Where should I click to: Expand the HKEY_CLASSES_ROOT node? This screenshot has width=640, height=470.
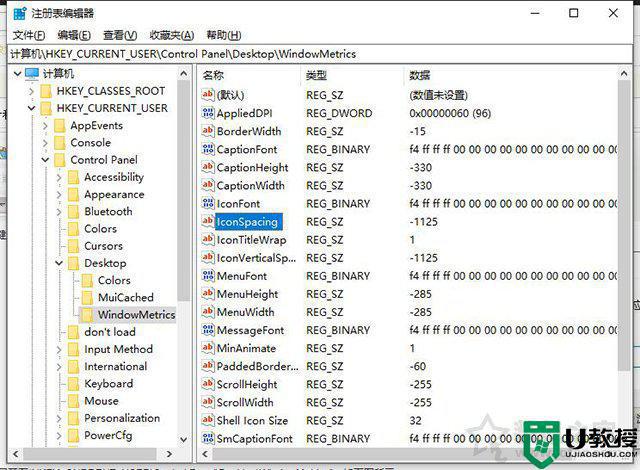(31, 91)
